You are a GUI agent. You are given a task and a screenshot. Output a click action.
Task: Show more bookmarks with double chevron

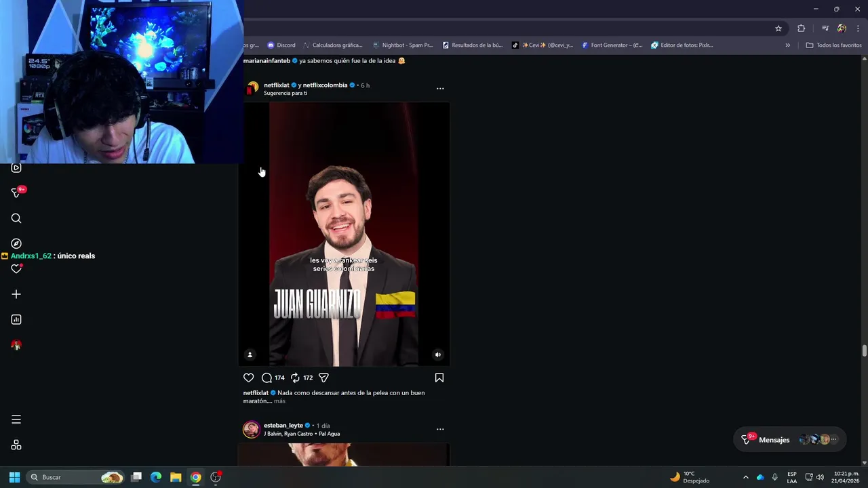pos(787,45)
